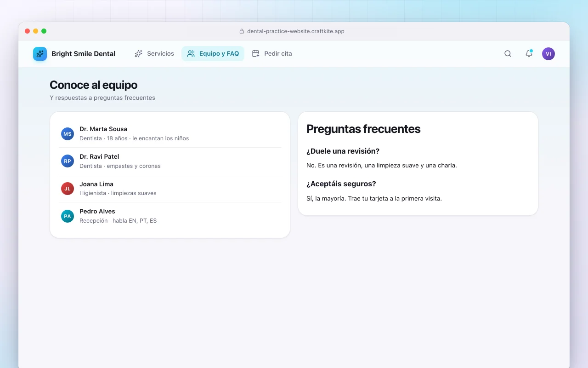Click the PA avatar for Pedro Alves
The width and height of the screenshot is (588, 368).
click(x=68, y=216)
